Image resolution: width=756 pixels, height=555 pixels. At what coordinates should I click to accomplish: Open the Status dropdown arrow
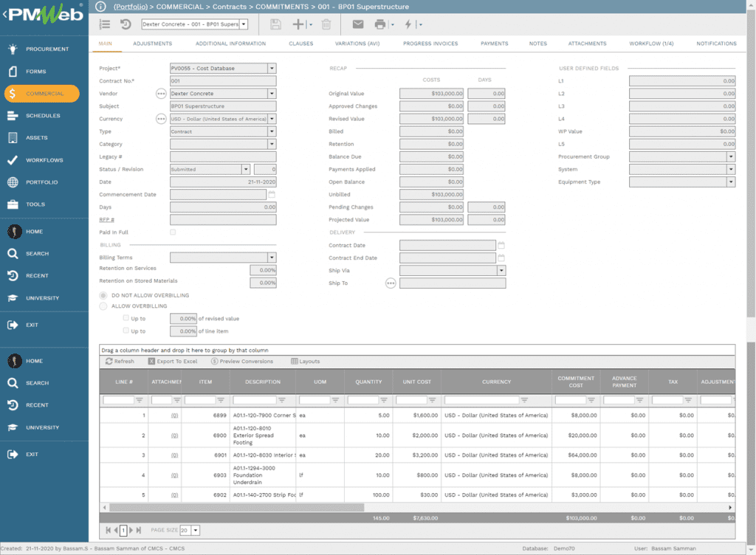[x=246, y=169]
